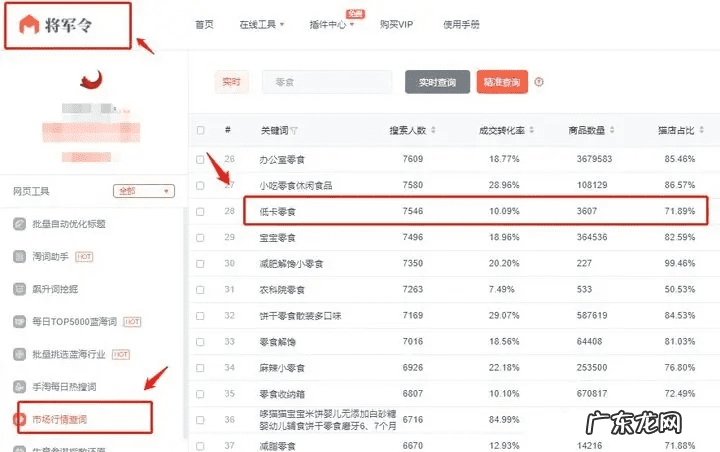Click the 实时查询 button

click(437, 82)
